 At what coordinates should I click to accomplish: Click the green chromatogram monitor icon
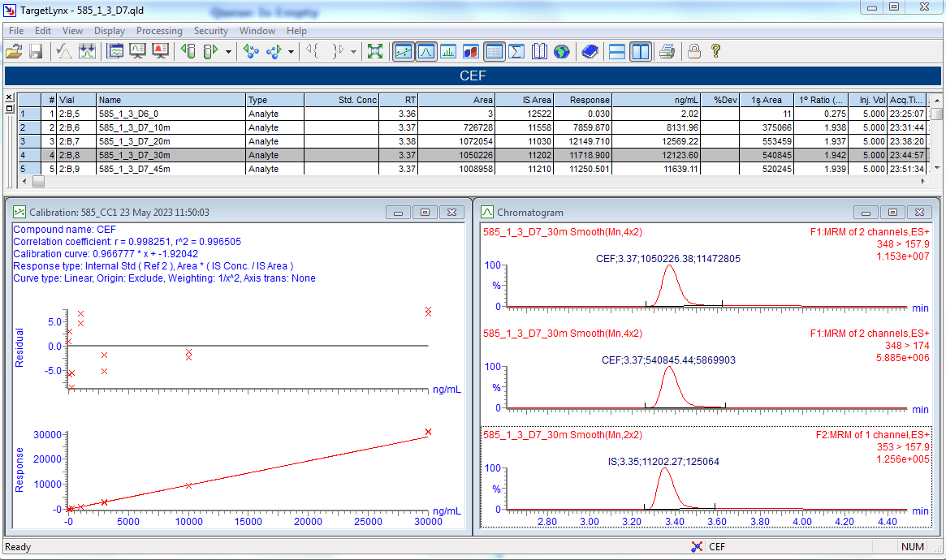click(137, 52)
